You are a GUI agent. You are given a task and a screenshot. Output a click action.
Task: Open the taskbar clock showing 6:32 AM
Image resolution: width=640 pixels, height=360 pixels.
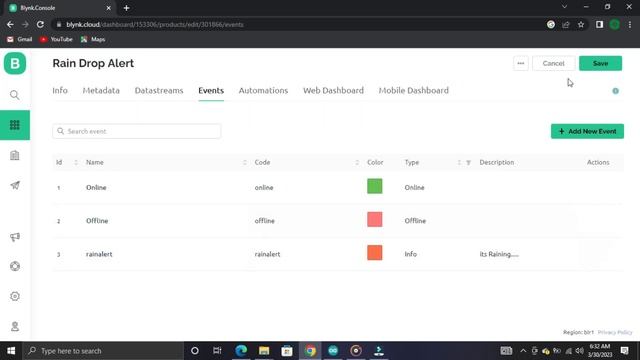(600, 351)
